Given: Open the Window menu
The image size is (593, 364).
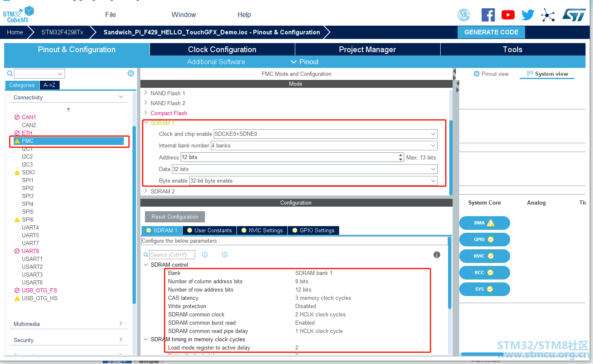Looking at the screenshot, I should 184,14.
